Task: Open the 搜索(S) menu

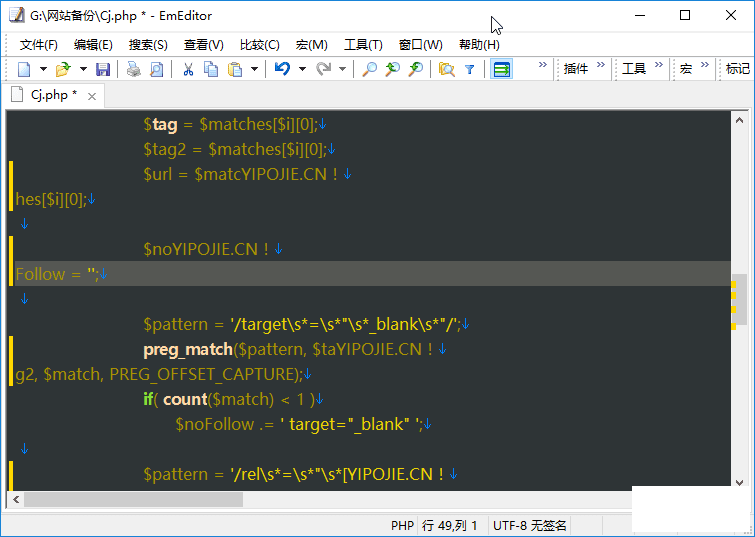Action: (x=148, y=45)
